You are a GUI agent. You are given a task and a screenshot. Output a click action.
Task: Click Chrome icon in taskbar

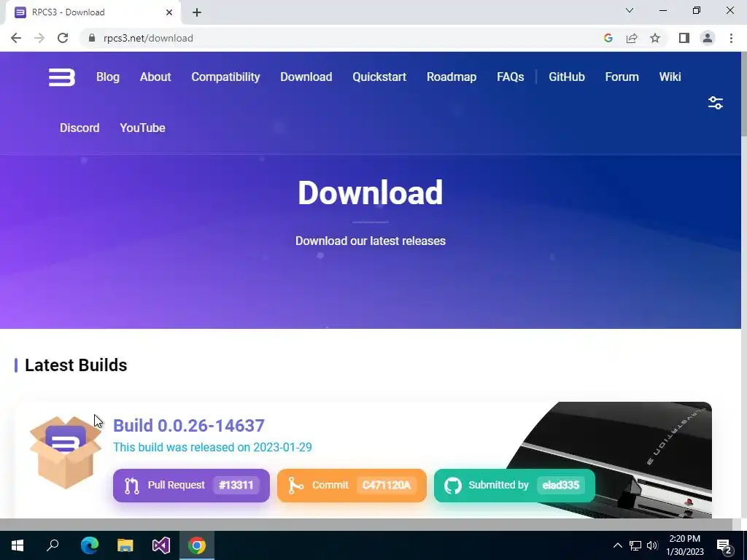197,545
